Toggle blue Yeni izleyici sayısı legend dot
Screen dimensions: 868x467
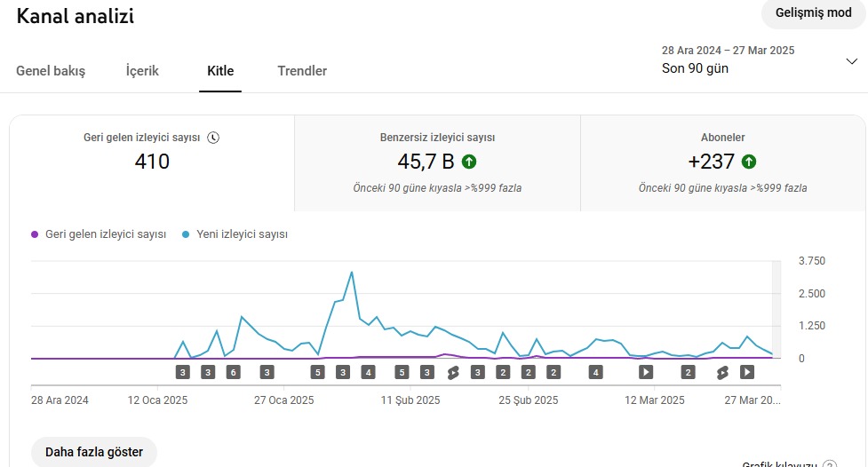186,234
